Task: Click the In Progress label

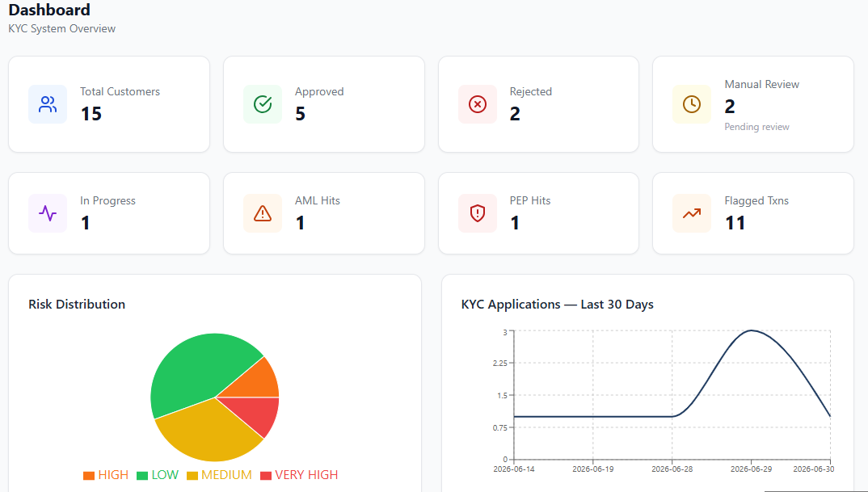Action: point(108,200)
